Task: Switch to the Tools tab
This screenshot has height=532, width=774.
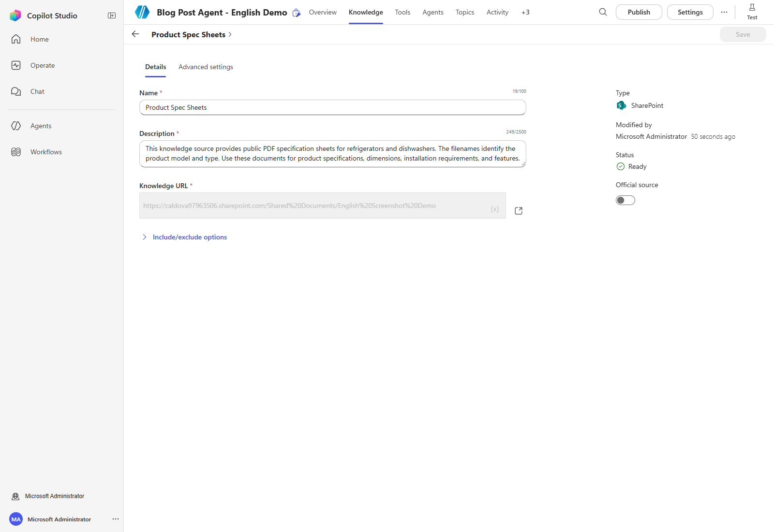Action: point(402,12)
